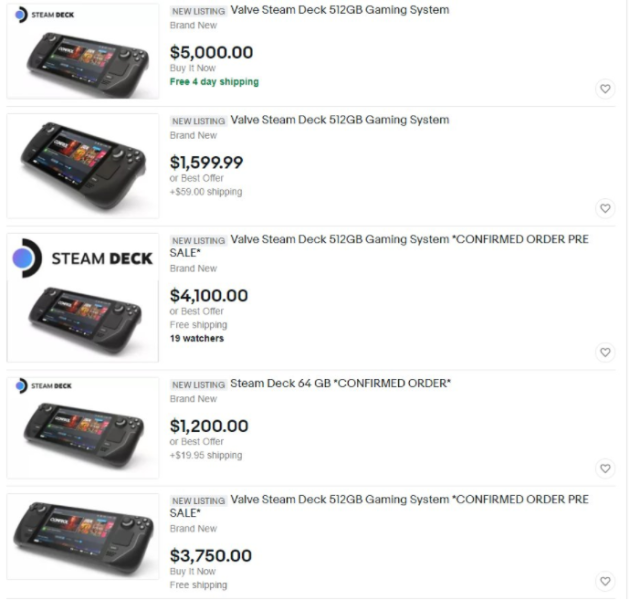640x600 pixels.
Task: Open the $5,000.00 listing thumbnail image
Action: coord(83,51)
